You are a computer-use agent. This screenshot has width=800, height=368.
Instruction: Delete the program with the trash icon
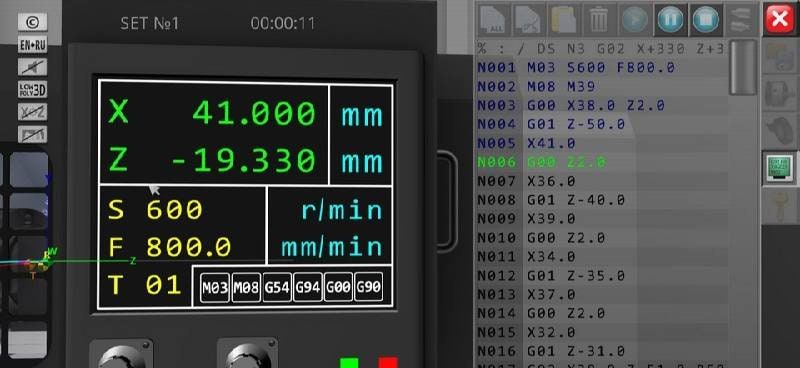pos(599,20)
